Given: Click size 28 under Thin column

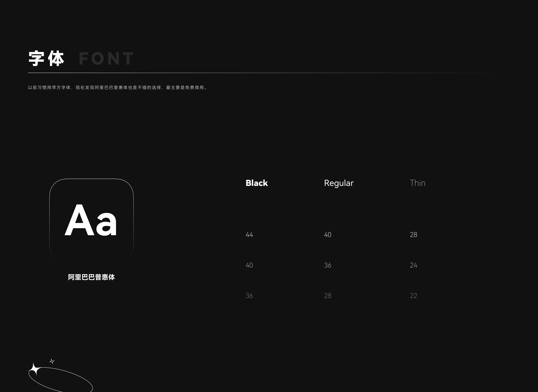Looking at the screenshot, I should [413, 235].
